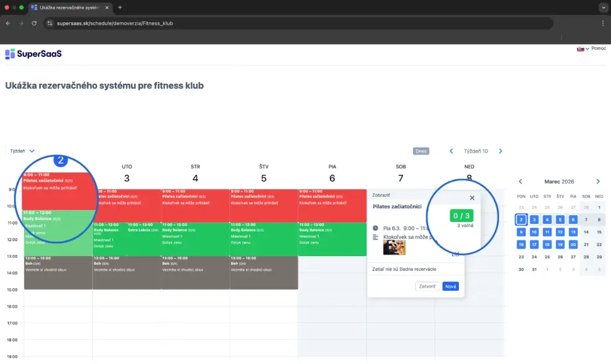This screenshot has width=611, height=364.
Task: Jump to today with Dnes button
Action: click(x=420, y=151)
